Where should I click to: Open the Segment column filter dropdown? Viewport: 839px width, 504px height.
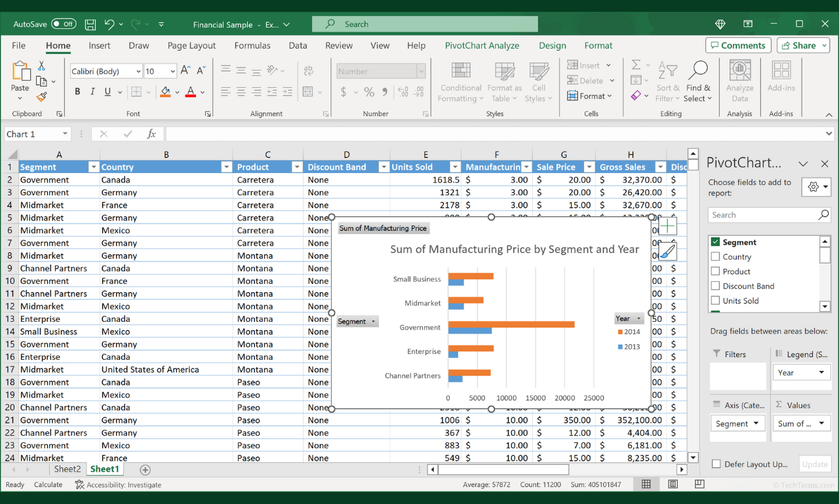(x=93, y=167)
